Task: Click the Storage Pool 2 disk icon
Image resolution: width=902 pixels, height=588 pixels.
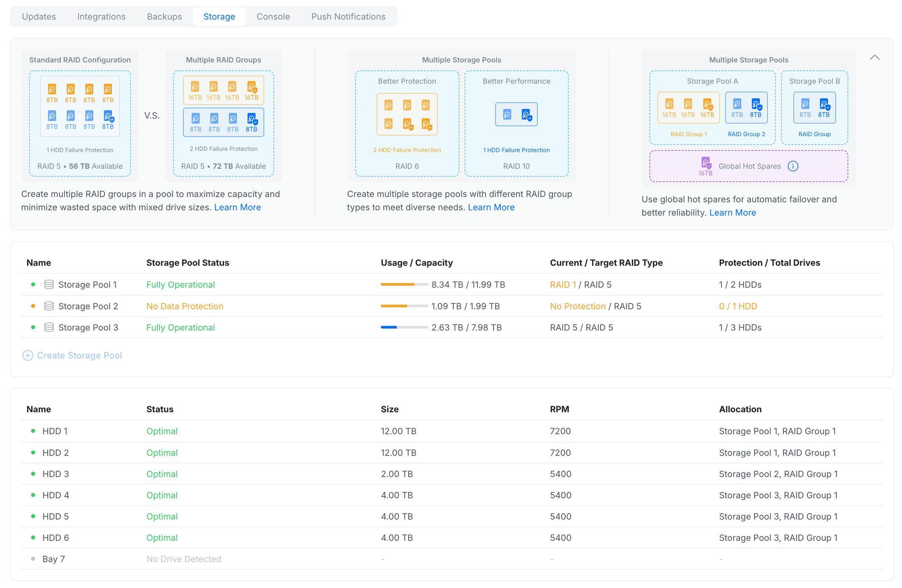Action: tap(49, 306)
